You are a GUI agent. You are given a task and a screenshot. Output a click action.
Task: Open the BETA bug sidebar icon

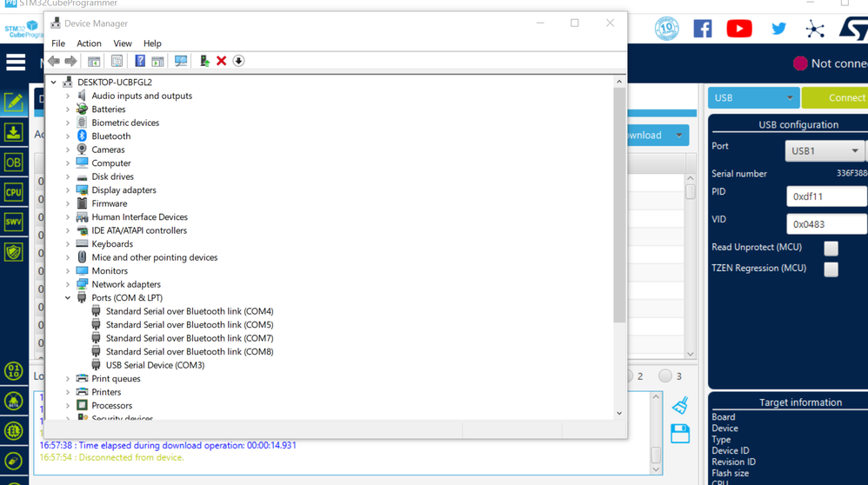pos(14,402)
